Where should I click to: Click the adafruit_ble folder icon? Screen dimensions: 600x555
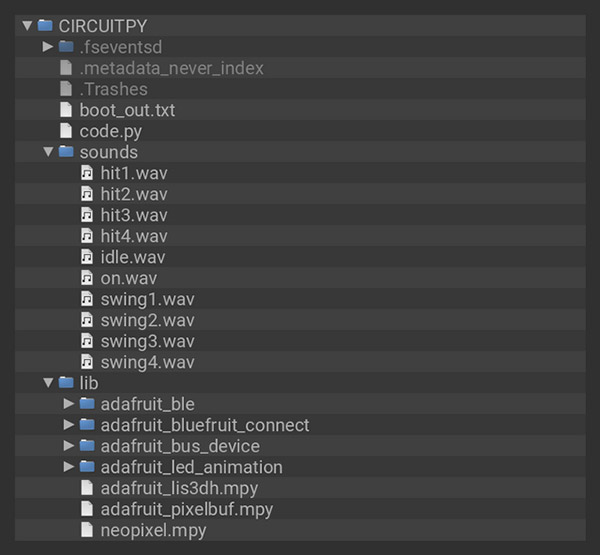click(x=87, y=403)
